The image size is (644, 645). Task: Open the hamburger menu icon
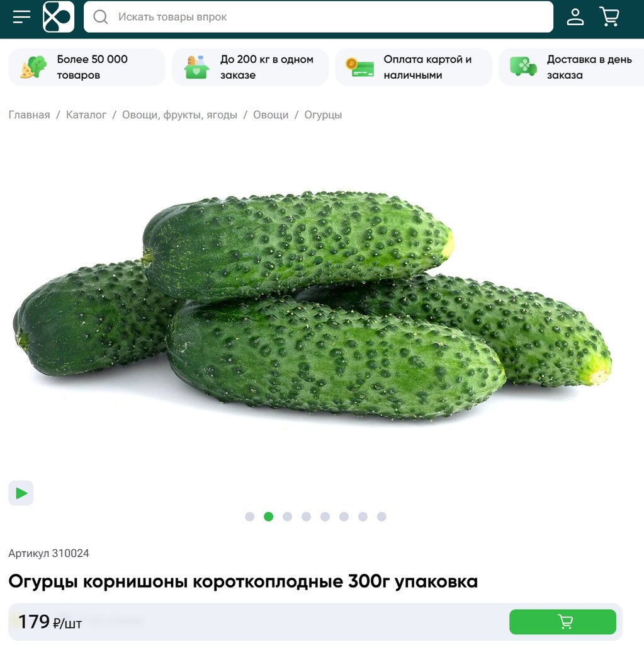click(21, 17)
